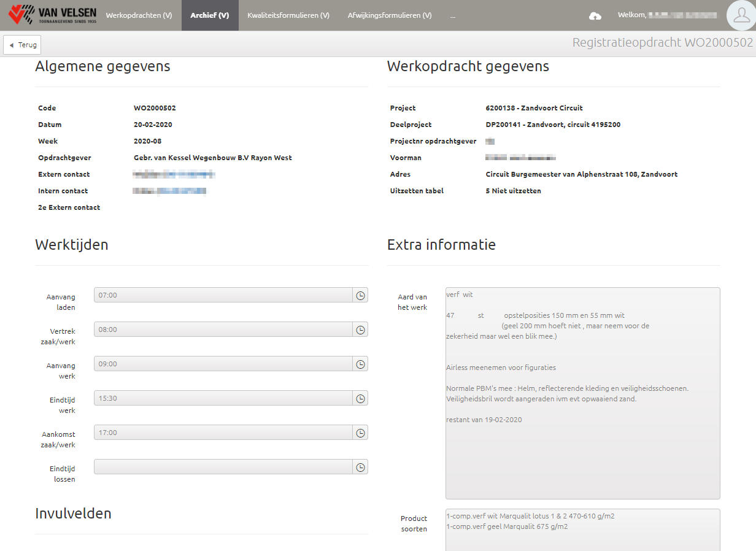Open clock picker for Aanvang laden

tap(361, 295)
